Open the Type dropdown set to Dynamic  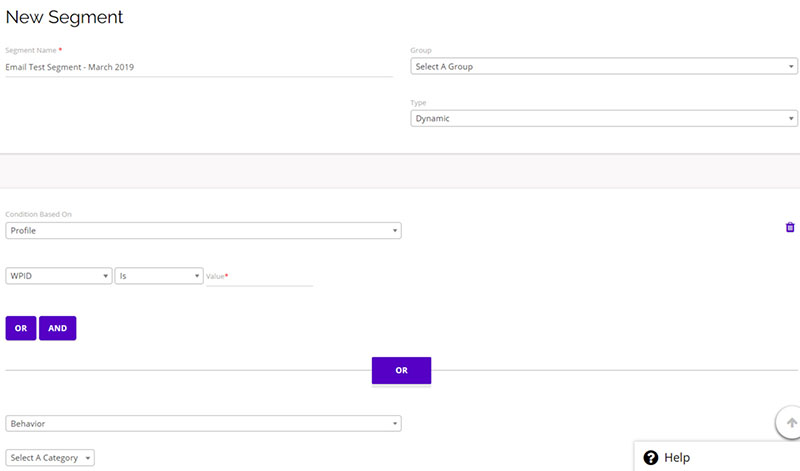(x=604, y=118)
